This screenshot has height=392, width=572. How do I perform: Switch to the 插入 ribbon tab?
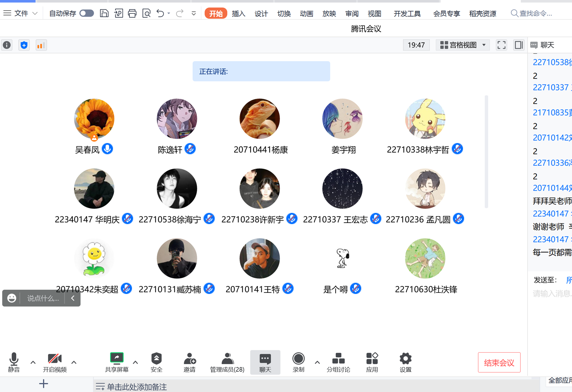click(238, 13)
